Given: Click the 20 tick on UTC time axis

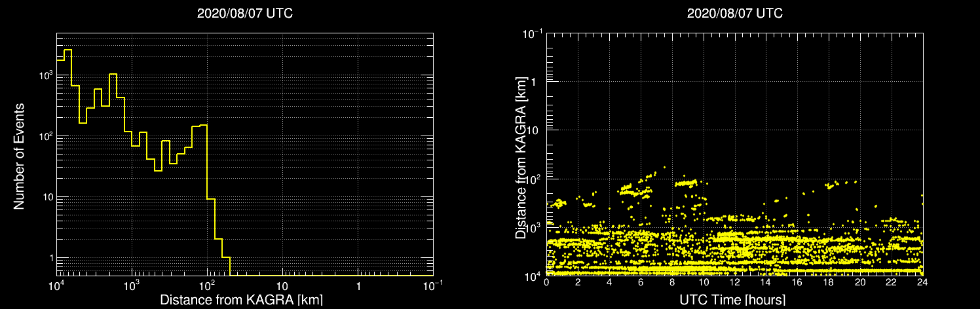Looking at the screenshot, I should click(x=860, y=283).
